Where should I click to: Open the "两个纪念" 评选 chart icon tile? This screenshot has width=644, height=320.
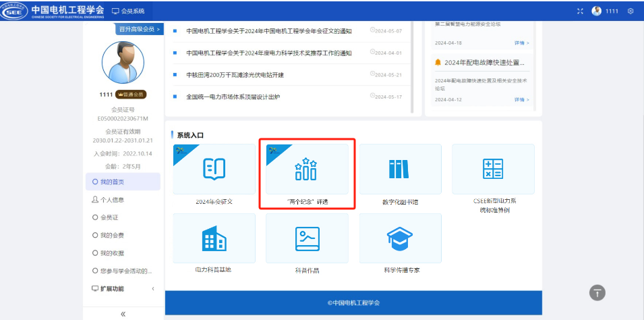coord(307,169)
